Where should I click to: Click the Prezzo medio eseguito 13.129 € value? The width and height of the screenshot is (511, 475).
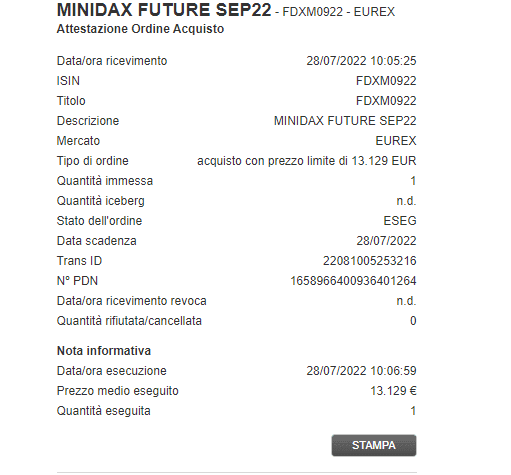click(x=393, y=391)
